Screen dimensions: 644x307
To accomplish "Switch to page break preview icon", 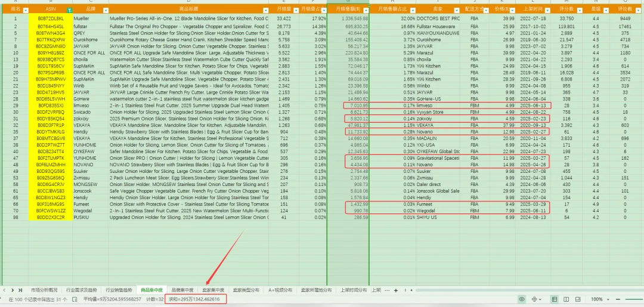I will [x=578, y=300].
